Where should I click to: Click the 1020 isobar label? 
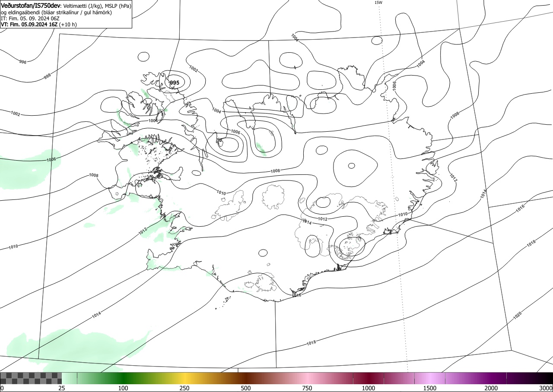pyautogui.click(x=517, y=316)
